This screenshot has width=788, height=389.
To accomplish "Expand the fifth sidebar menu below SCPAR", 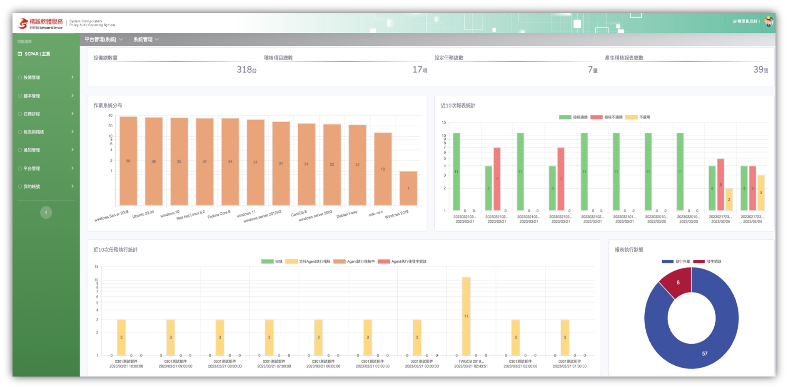I will click(x=46, y=150).
